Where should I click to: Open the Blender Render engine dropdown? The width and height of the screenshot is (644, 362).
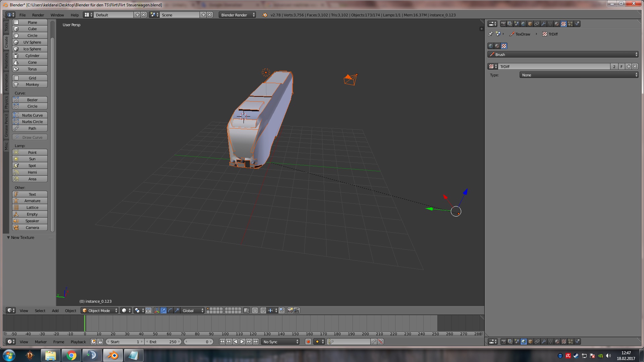pos(237,15)
